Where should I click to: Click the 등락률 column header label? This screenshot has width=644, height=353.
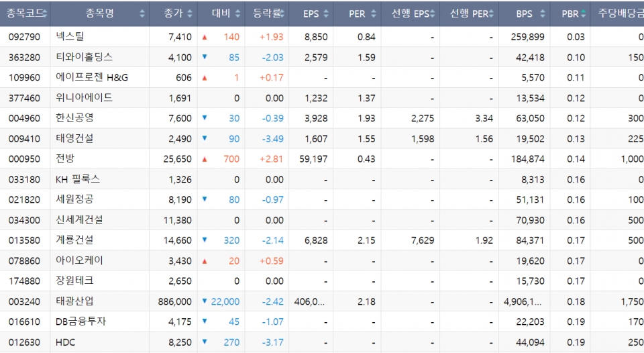[267, 13]
